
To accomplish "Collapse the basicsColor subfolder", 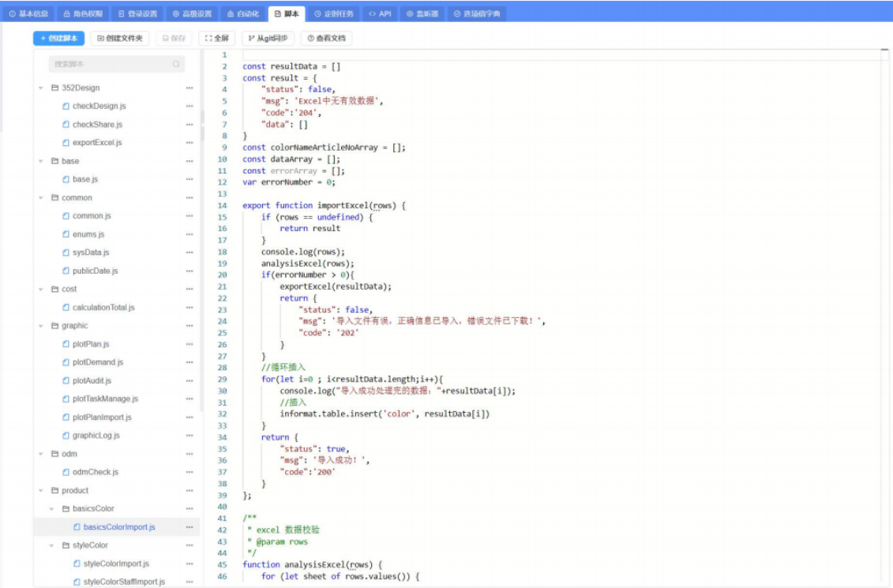I will click(52, 509).
